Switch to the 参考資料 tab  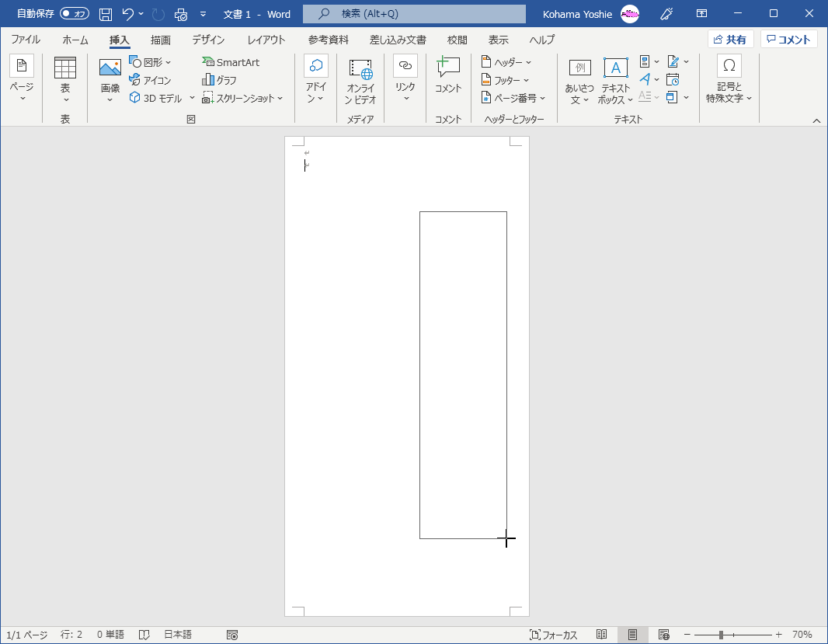point(328,40)
